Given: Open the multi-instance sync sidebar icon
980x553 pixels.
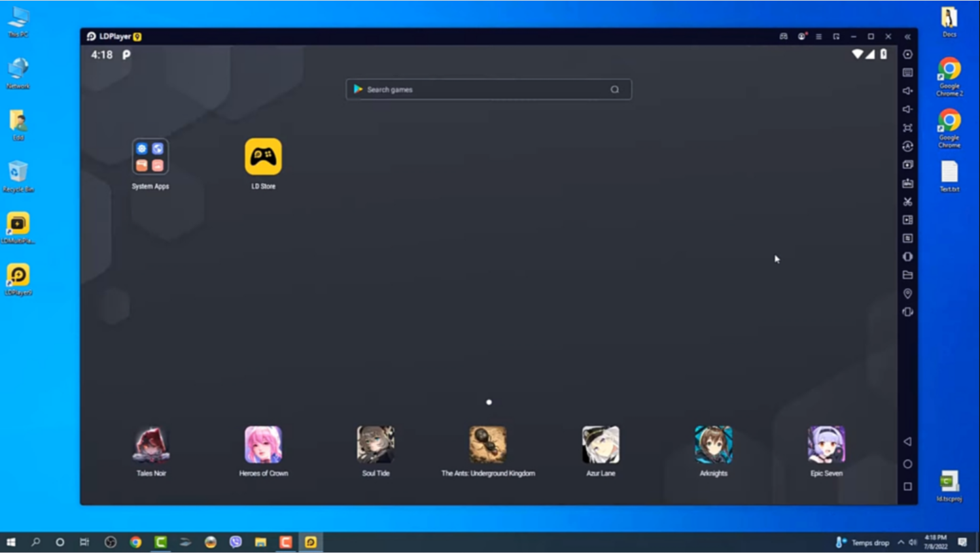Looking at the screenshot, I should pos(907,165).
